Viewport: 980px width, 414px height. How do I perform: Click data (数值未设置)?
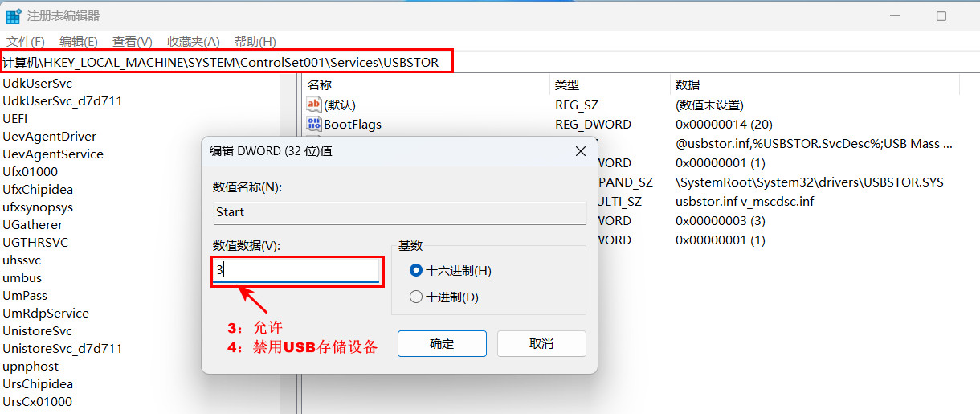(709, 105)
